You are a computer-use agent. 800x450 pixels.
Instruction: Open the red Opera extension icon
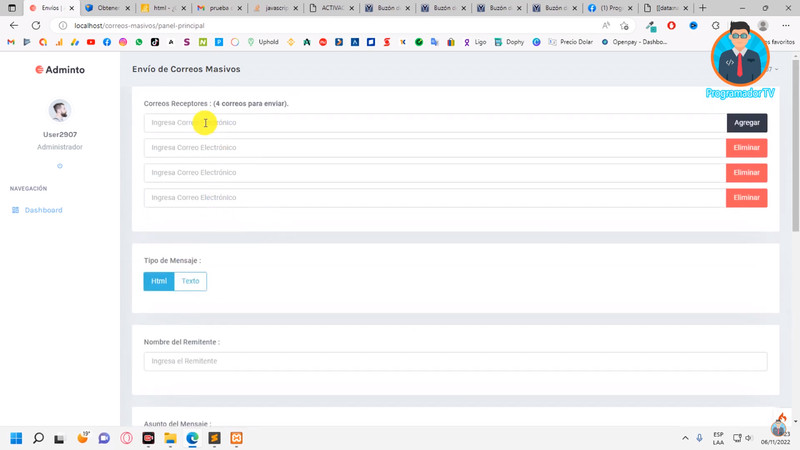(x=671, y=26)
